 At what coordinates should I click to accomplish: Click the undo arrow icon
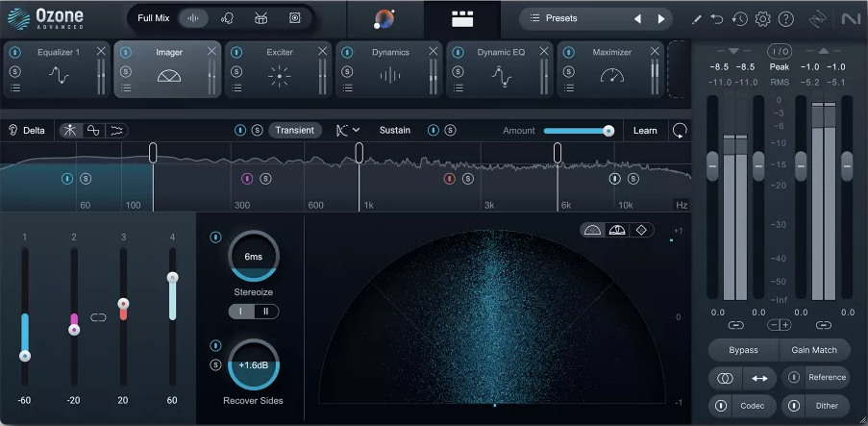click(x=716, y=18)
